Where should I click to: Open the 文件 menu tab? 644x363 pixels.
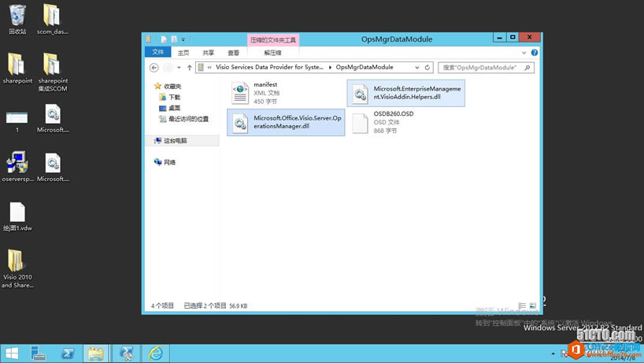158,53
